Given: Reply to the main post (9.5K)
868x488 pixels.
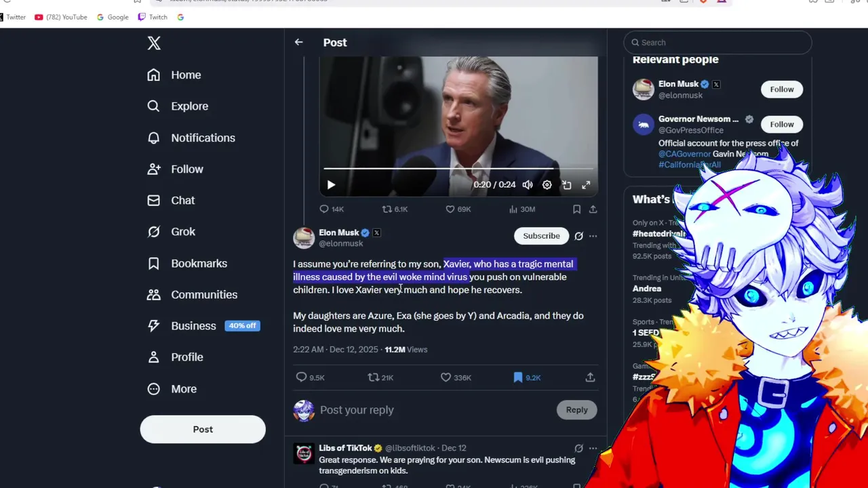Looking at the screenshot, I should (x=310, y=378).
